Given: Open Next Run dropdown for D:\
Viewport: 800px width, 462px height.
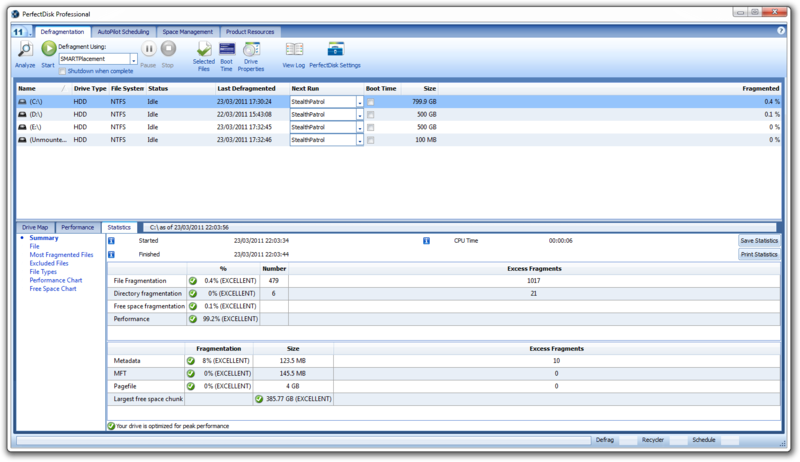Looking at the screenshot, I should pyautogui.click(x=360, y=115).
